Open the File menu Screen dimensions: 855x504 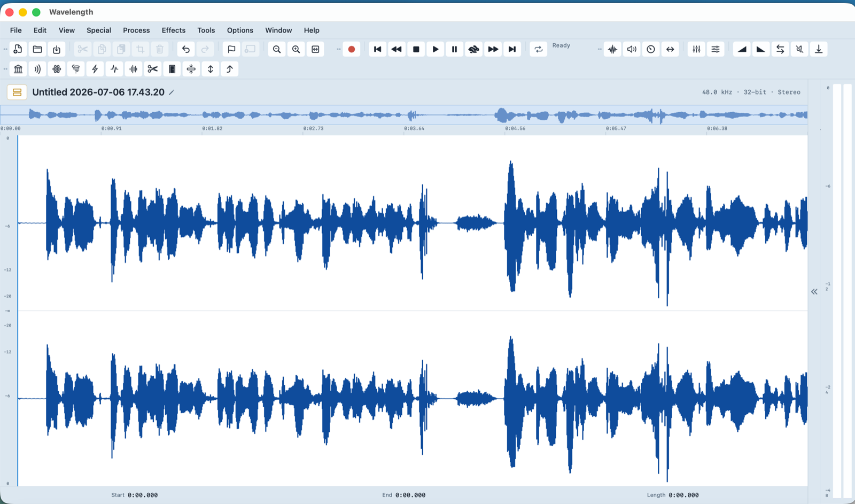pos(16,30)
